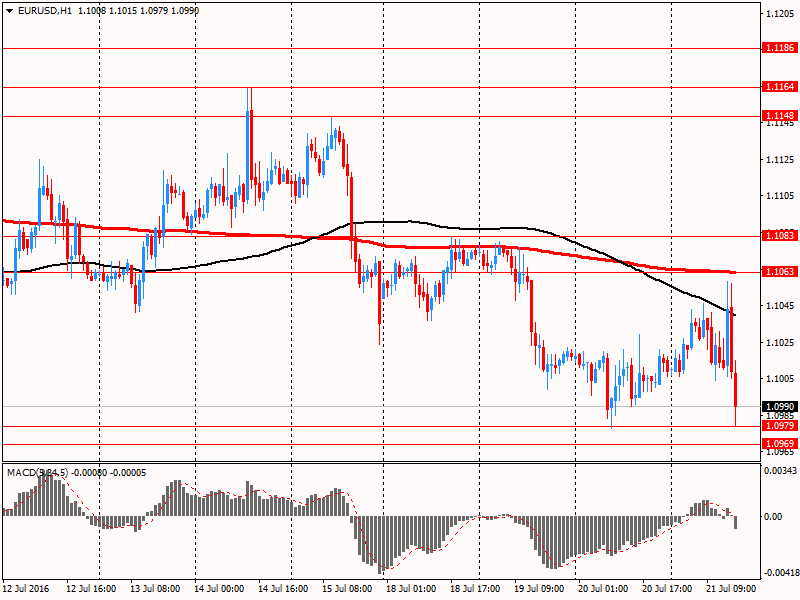Click the 15 Jul 08:00 time axis label
This screenshot has width=800, height=600.
pos(347,590)
